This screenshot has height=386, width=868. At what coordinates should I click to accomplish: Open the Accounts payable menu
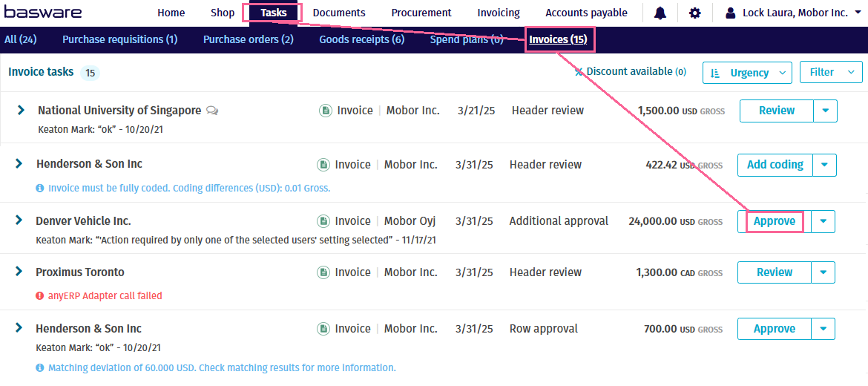click(x=586, y=13)
